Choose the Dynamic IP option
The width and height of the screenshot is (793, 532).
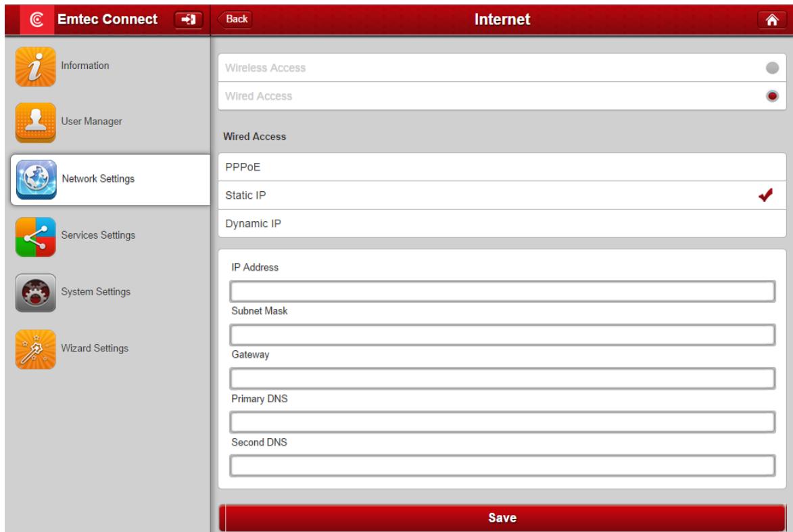[x=502, y=224]
